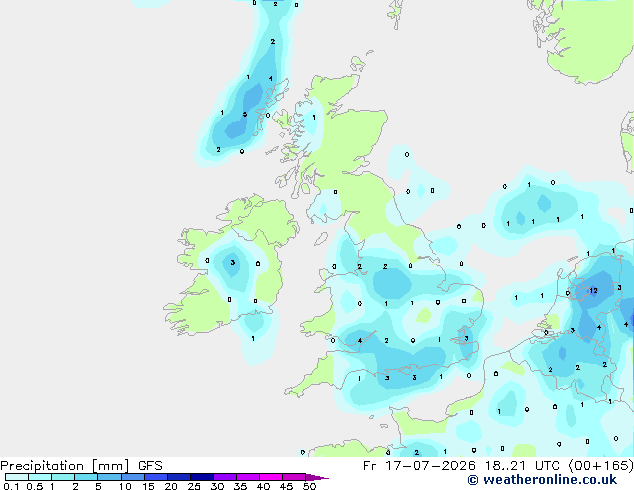Click the '5' value in the rain band west of Scotland
This screenshot has width=634, height=490.
(x=245, y=114)
